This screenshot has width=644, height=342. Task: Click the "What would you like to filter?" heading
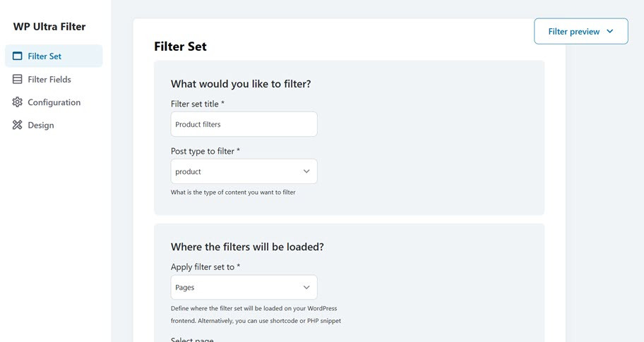click(x=241, y=84)
